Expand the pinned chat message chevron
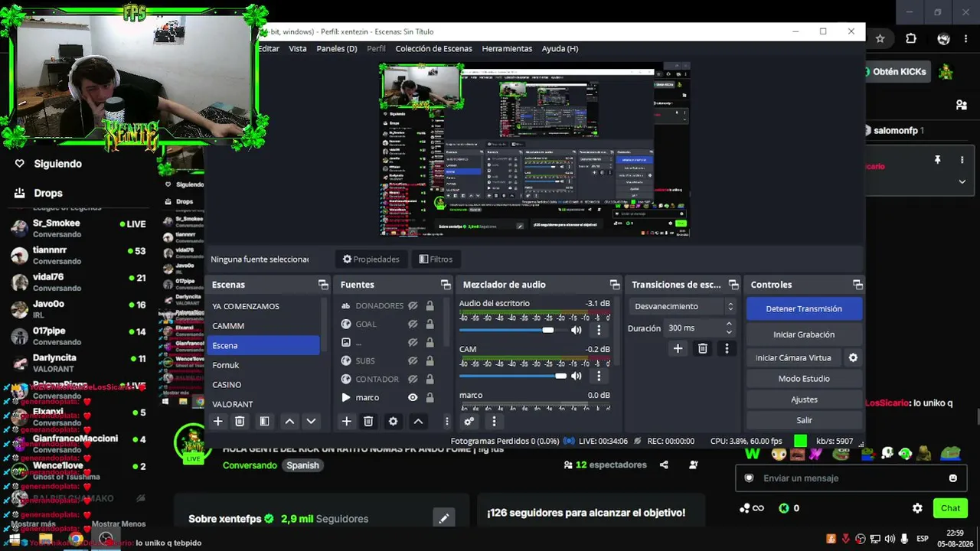Image resolution: width=980 pixels, height=551 pixels. (962, 181)
